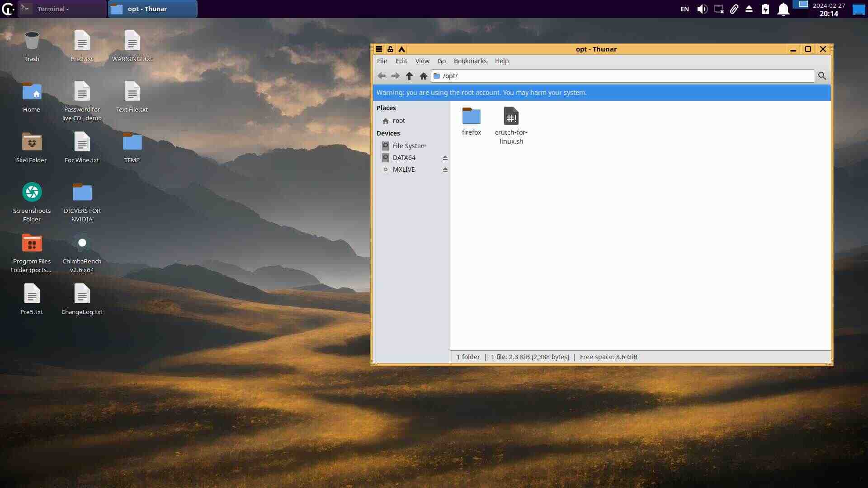Viewport: 868px width, 488px height.
Task: Select root under Places
Action: pyautogui.click(x=398, y=121)
